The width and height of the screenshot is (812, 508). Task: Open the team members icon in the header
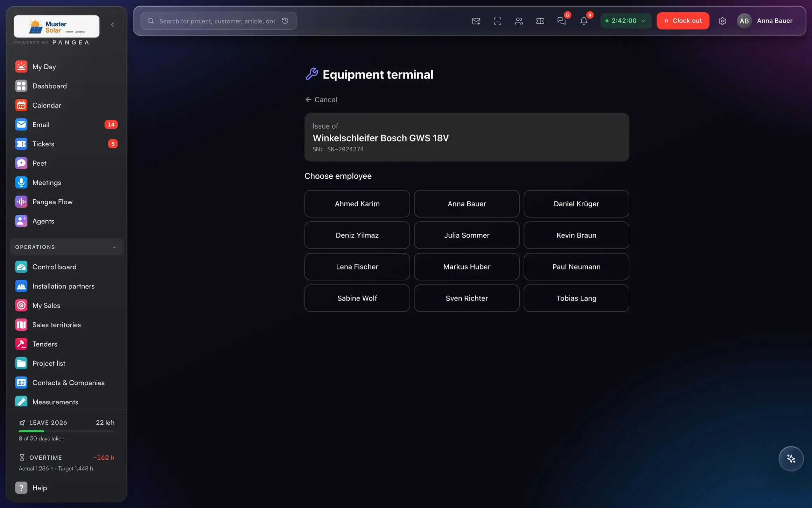[x=519, y=21]
